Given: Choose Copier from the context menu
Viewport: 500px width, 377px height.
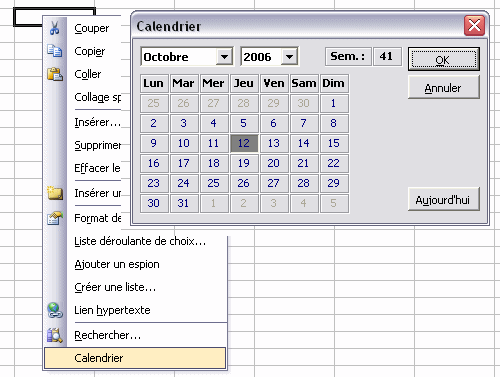Looking at the screenshot, I should (x=90, y=51).
